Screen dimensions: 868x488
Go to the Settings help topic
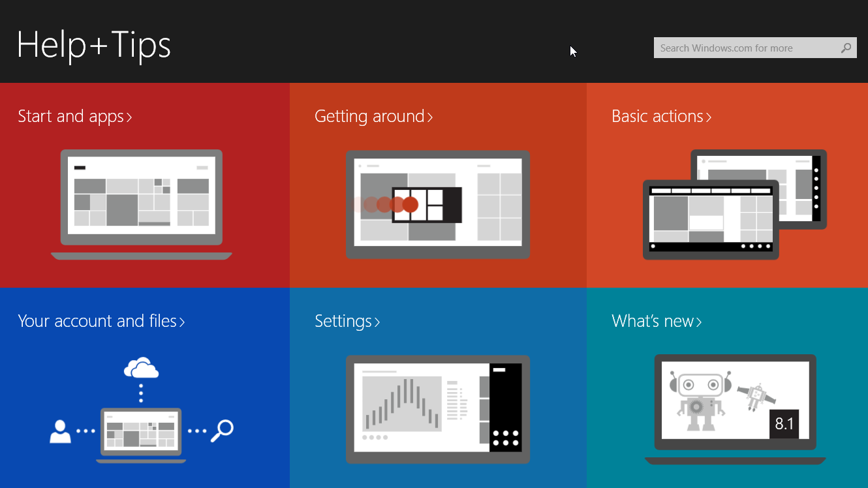coord(343,321)
